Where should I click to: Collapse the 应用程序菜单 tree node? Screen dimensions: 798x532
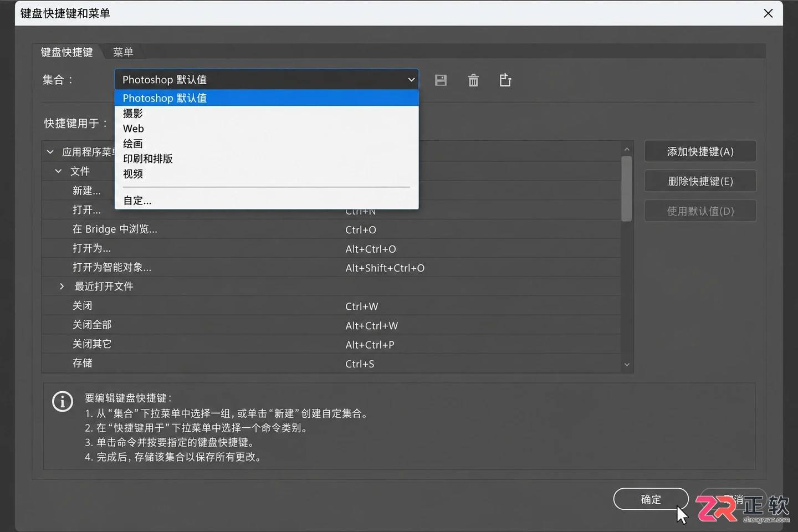point(50,152)
